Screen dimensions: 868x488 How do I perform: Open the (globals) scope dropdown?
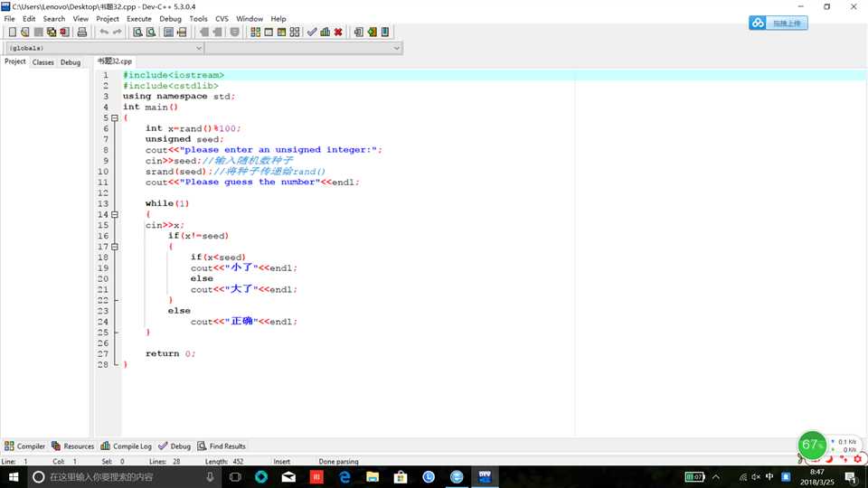pyautogui.click(x=105, y=48)
